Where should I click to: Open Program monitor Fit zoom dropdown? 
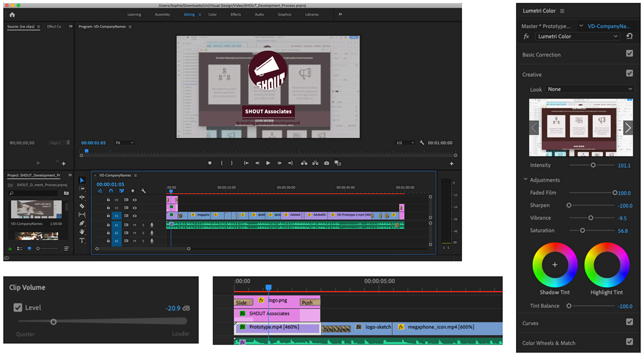point(124,143)
